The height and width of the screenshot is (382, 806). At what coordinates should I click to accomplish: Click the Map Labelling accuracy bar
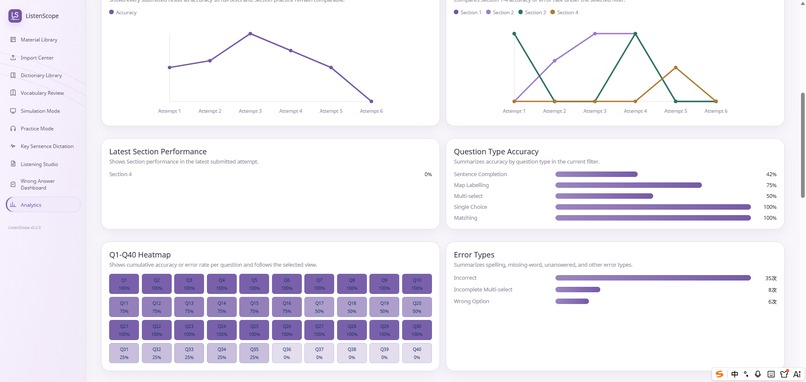pos(629,185)
